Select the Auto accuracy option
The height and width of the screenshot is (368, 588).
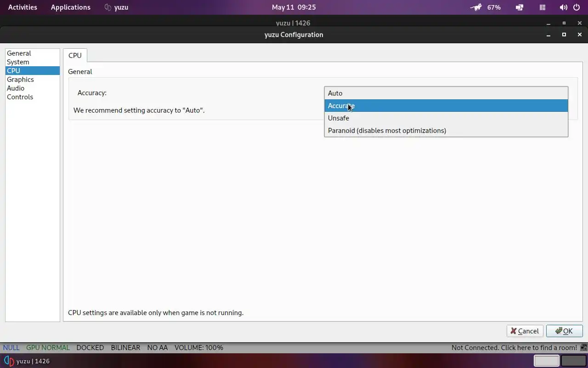point(446,93)
